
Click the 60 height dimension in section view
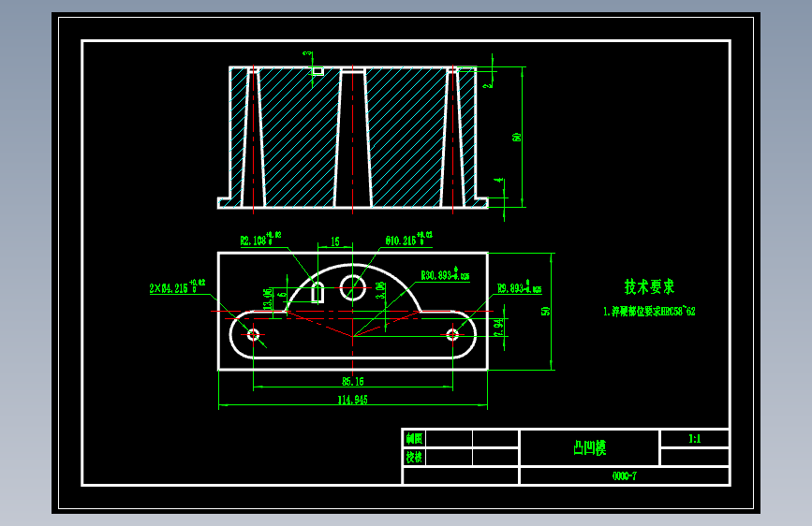point(516,138)
